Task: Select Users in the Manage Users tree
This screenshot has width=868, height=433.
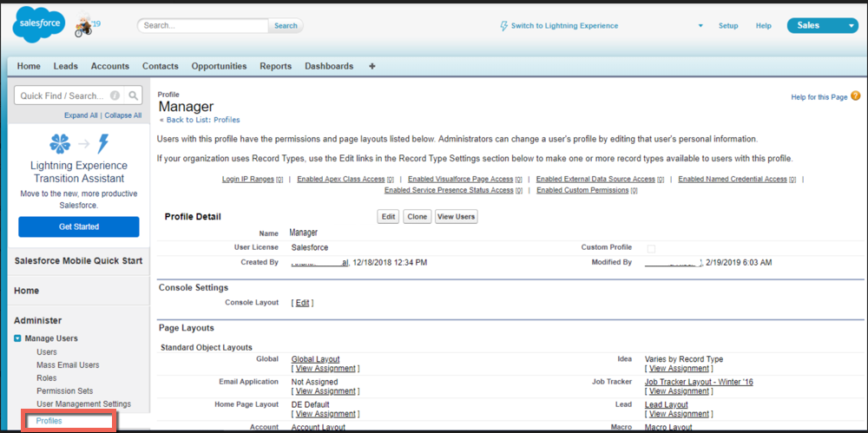Action: point(47,352)
